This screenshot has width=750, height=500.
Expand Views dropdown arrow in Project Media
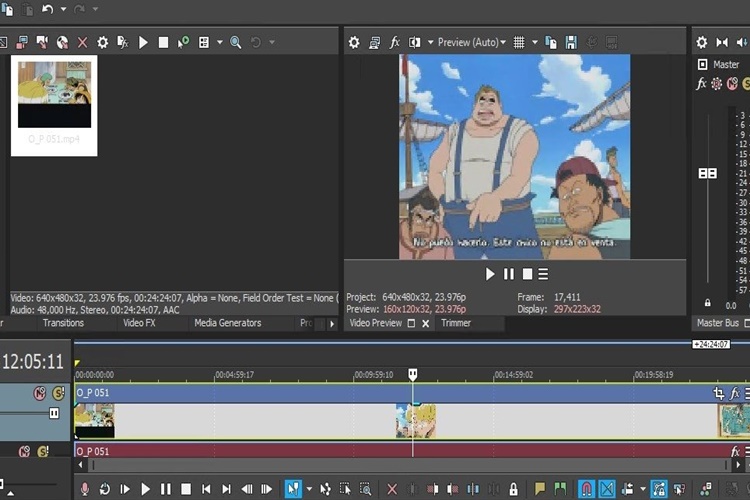[x=220, y=43]
